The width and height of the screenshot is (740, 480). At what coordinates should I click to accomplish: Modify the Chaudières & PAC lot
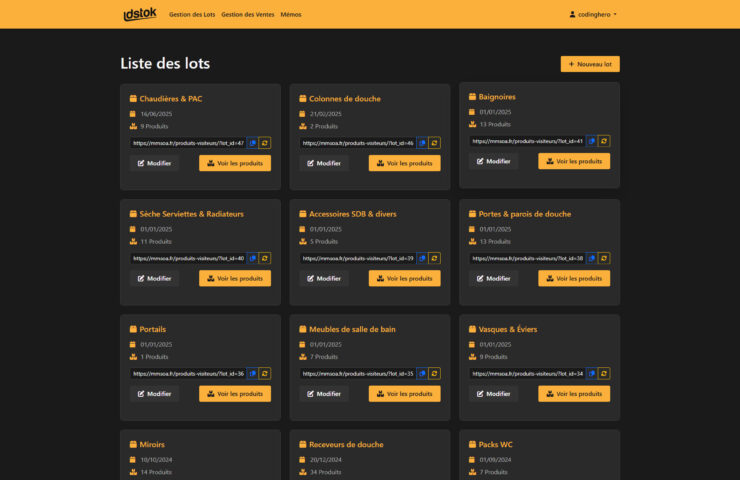click(154, 163)
